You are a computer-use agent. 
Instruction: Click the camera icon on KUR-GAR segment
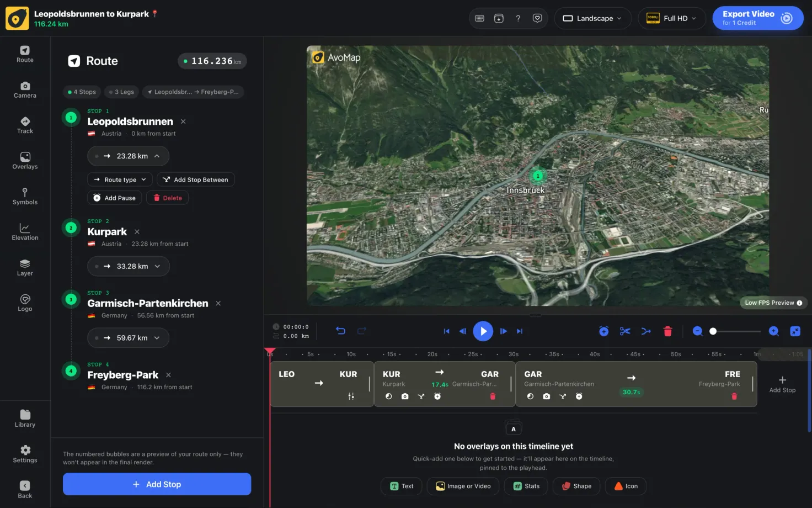coord(405,396)
